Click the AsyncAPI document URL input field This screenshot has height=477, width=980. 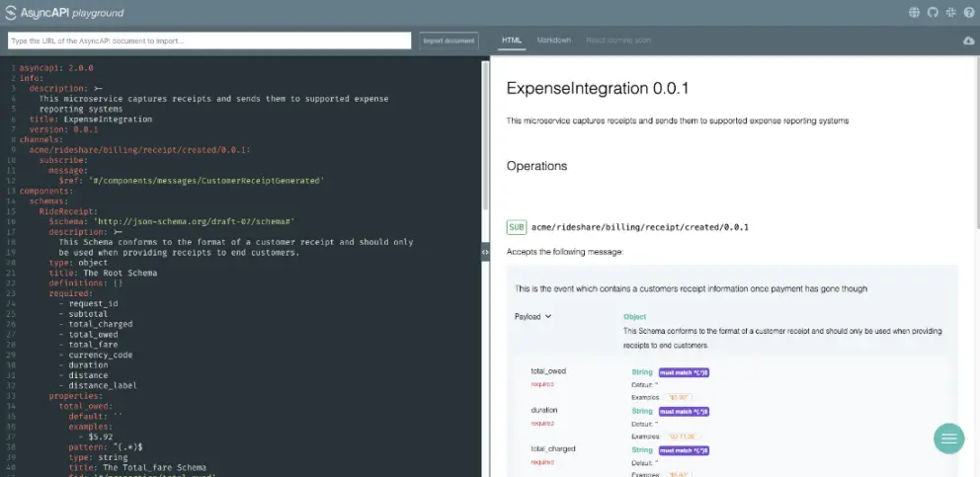208,40
